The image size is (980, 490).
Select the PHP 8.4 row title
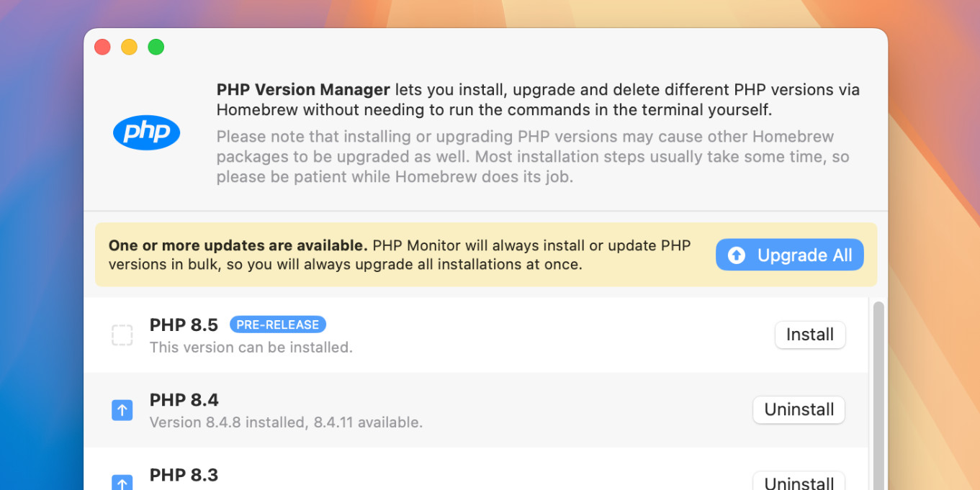point(184,400)
